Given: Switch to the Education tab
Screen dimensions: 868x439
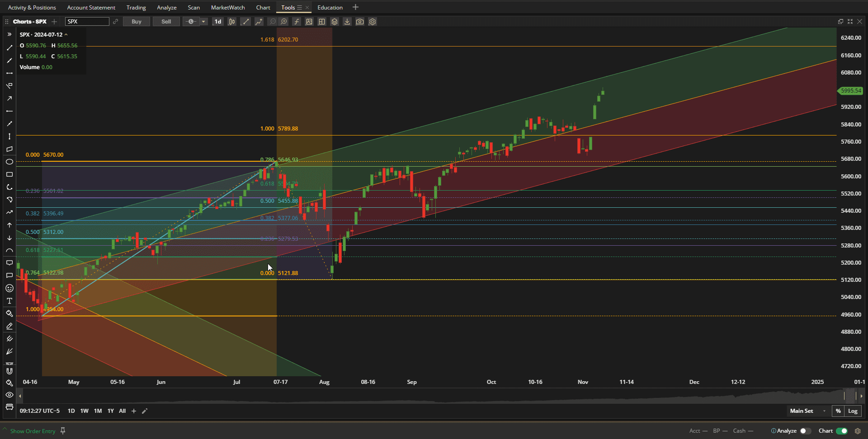Looking at the screenshot, I should coord(330,8).
